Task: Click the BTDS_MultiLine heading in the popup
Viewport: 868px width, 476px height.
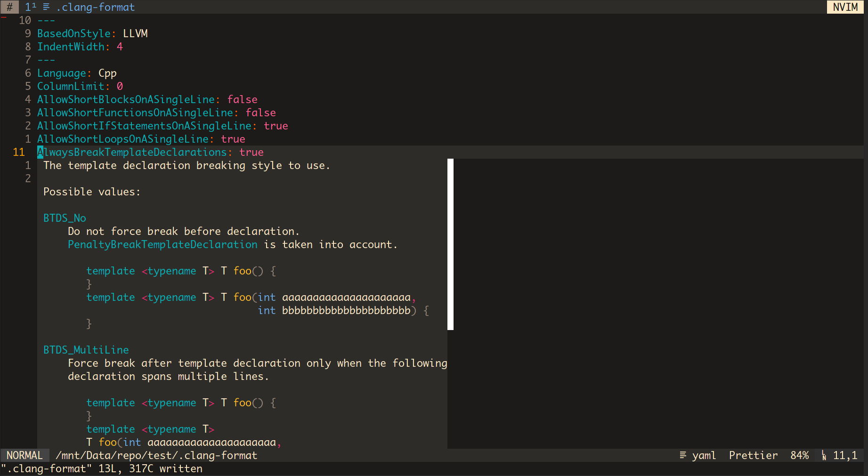Action: 86,350
